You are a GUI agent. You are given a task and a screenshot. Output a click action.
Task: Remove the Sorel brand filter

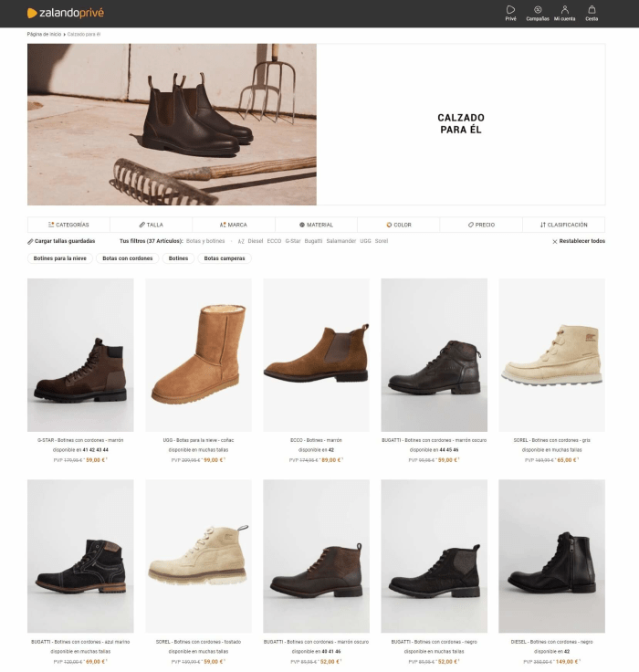coord(382,241)
